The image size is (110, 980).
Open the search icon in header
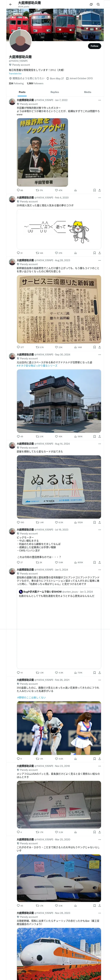tap(98, 5)
